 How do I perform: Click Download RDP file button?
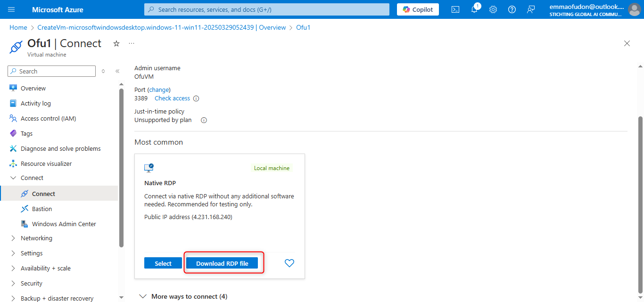point(222,263)
